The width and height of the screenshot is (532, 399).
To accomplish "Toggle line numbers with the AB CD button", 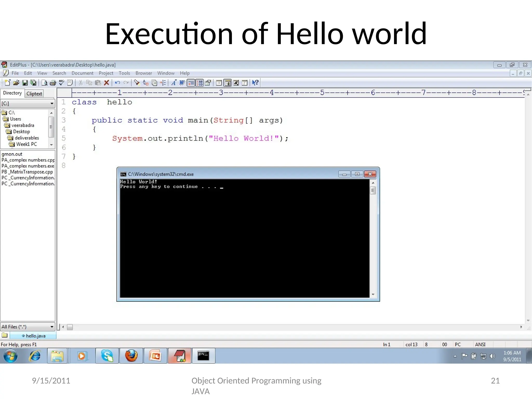I will 200,83.
